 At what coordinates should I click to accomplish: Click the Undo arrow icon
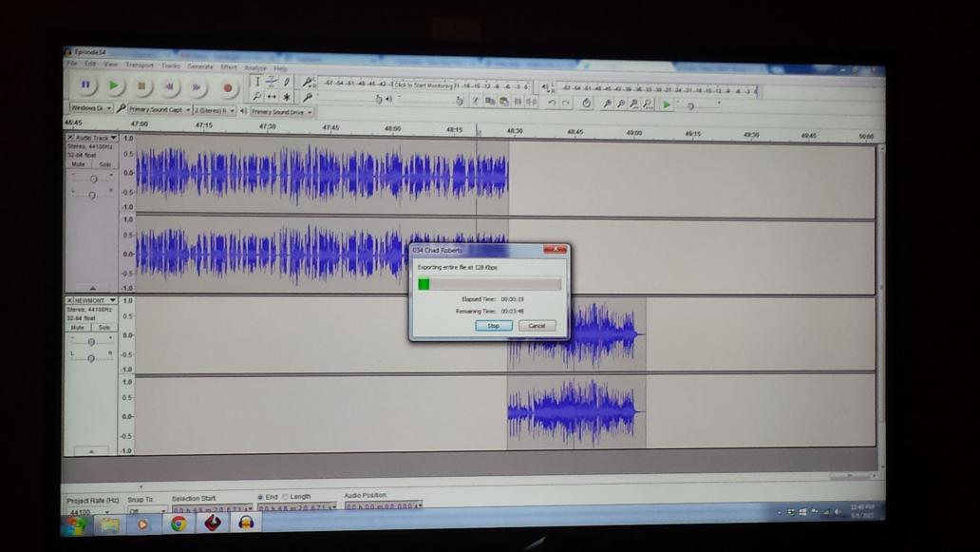(551, 103)
